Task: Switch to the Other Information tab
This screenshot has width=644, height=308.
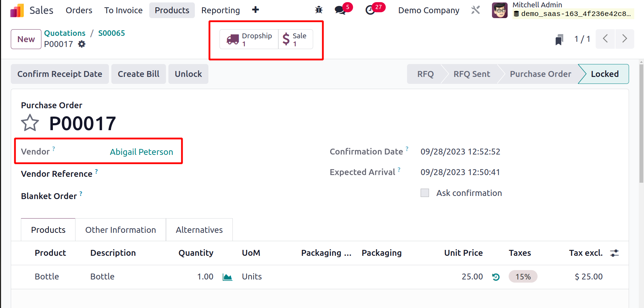Action: pyautogui.click(x=120, y=230)
